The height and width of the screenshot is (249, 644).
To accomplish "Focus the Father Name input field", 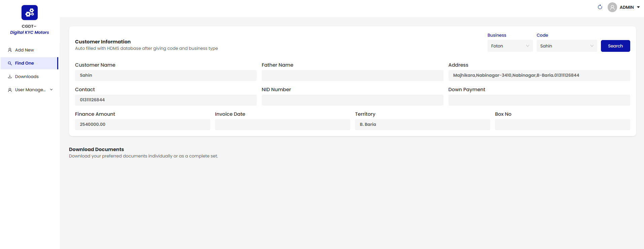I will point(352,75).
